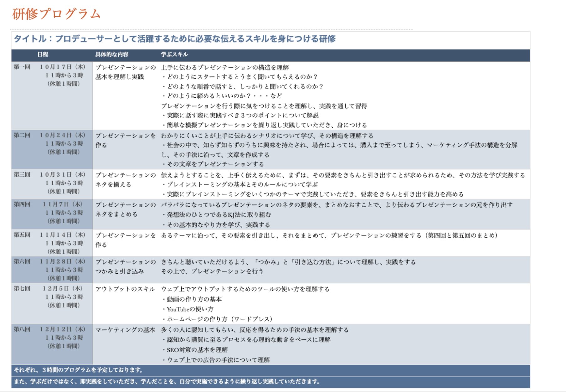
Task: Select the 第七回 row label
Action: 22,288
